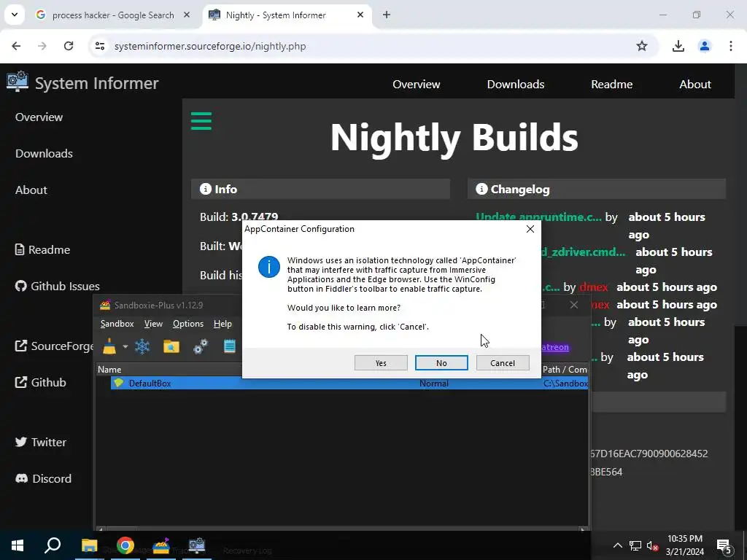747x560 pixels.
Task: Open Sandboxie settings gears icon
Action: (x=201, y=346)
